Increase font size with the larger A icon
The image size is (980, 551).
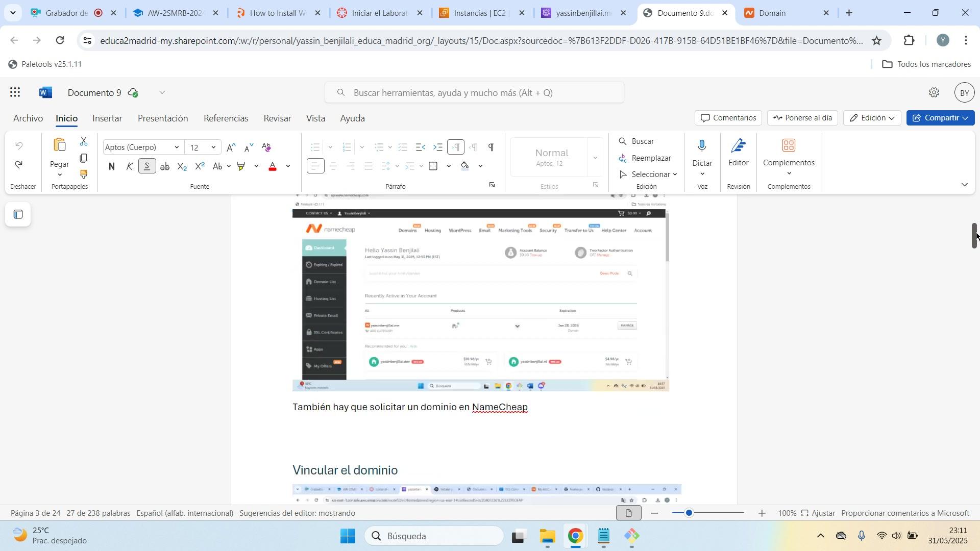(231, 147)
